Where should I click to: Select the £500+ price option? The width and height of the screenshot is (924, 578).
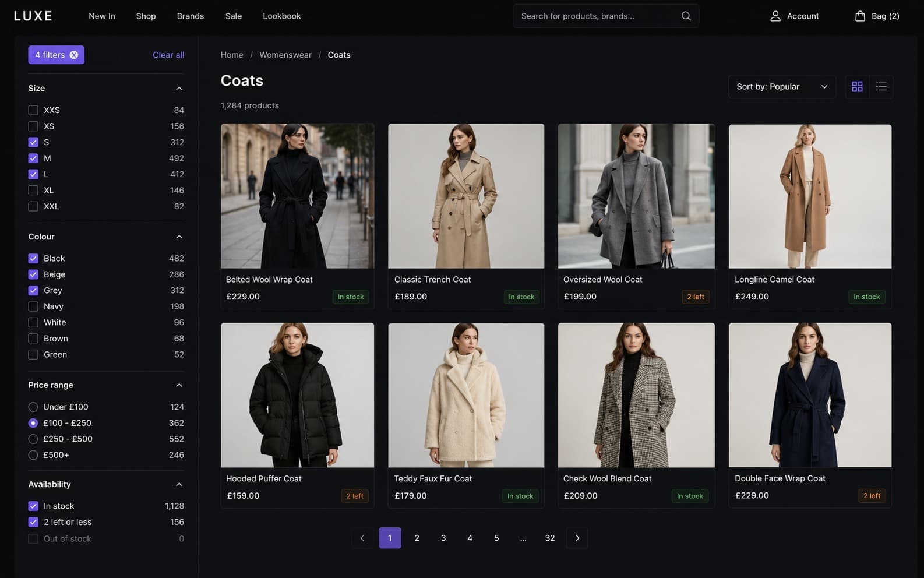pos(33,455)
